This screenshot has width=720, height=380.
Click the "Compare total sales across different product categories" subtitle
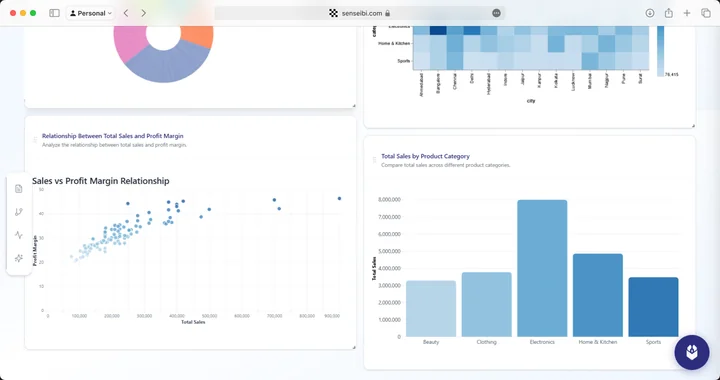click(x=445, y=165)
